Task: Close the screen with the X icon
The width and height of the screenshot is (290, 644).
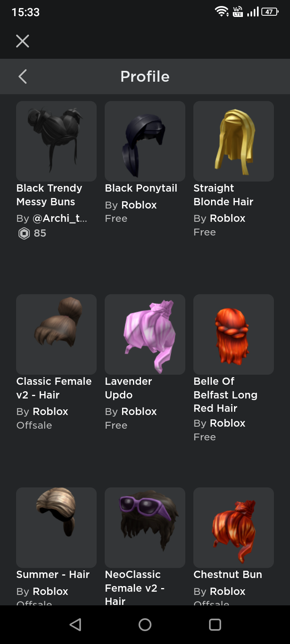Action: coord(23,41)
